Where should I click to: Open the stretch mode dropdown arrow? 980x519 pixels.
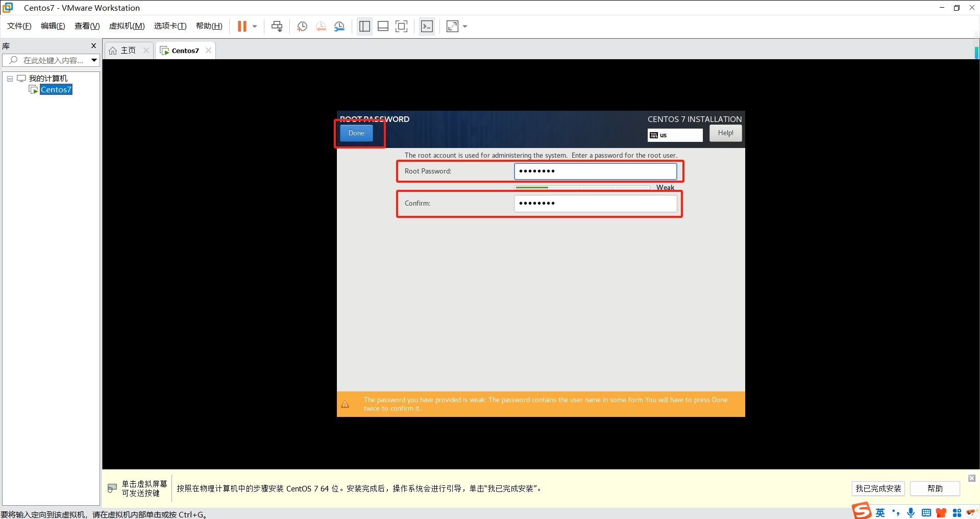[465, 27]
